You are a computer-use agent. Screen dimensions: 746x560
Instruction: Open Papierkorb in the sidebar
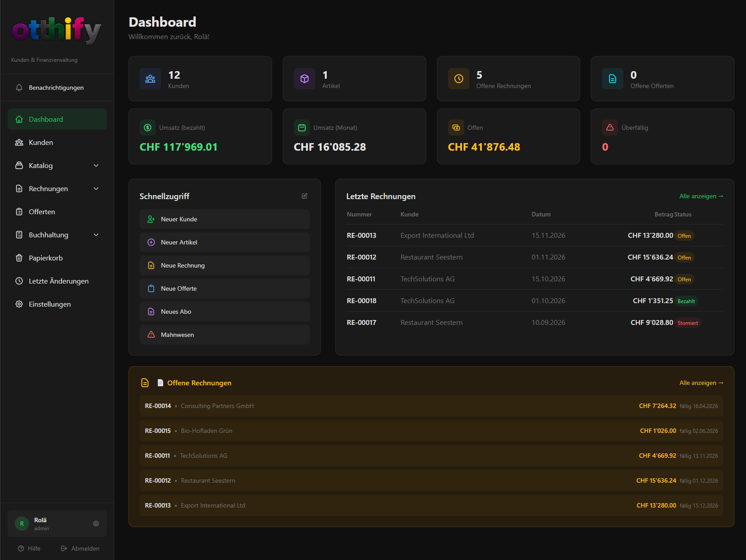pos(57,258)
